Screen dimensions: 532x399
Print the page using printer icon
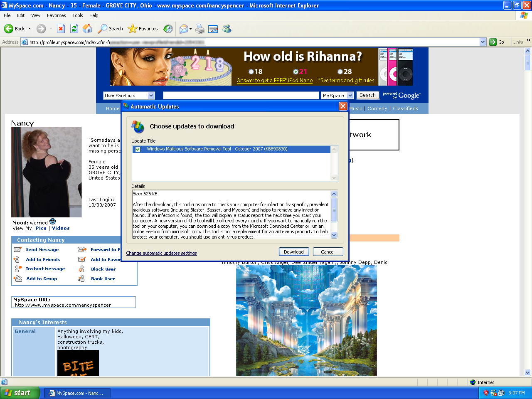(200, 29)
